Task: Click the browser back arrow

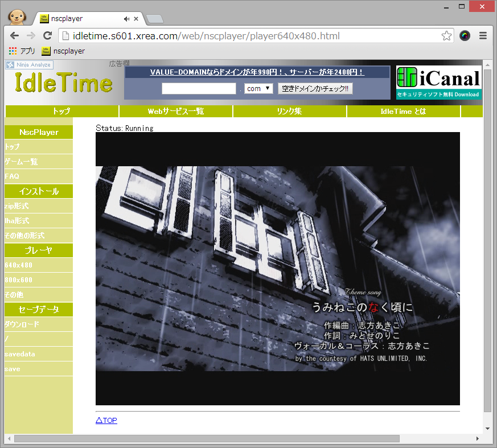Action: coord(15,36)
